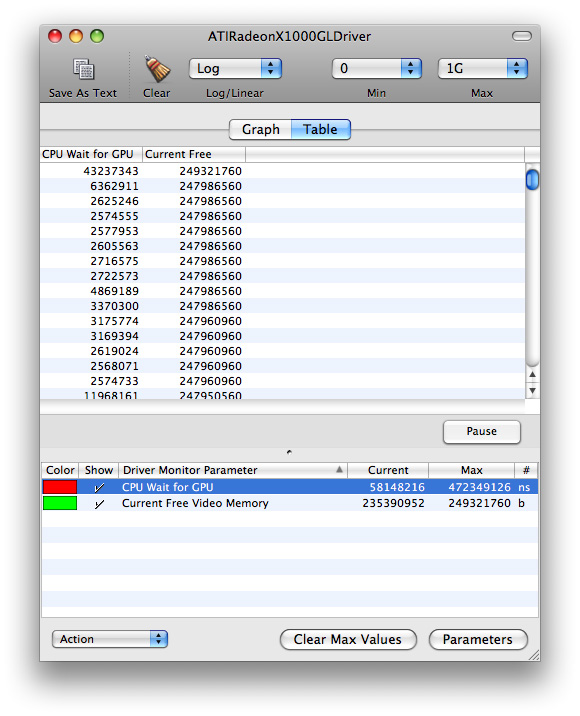
Task: Click the red color swatch
Action: [x=60, y=487]
